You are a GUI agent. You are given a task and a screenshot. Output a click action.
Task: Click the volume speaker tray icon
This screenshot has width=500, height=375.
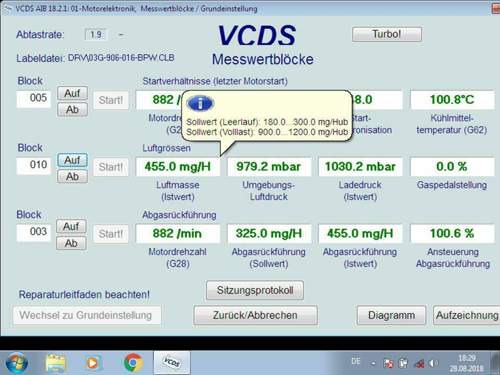pos(433,363)
